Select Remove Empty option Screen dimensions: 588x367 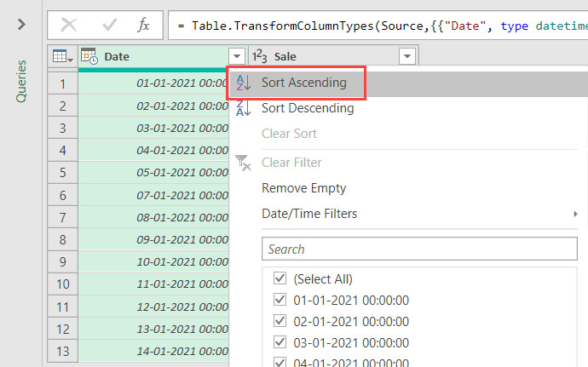coord(303,188)
